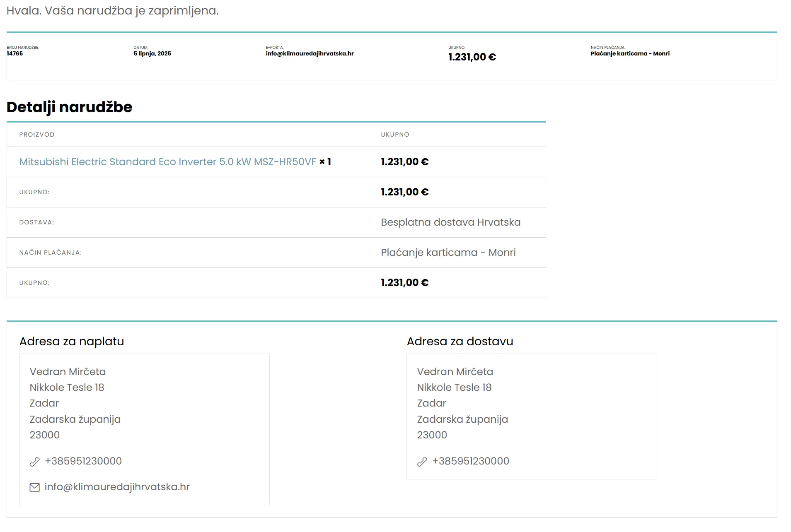Viewport: 791px width, 532px height.
Task: Click the Adresa za naplatu heading
Action: point(72,342)
